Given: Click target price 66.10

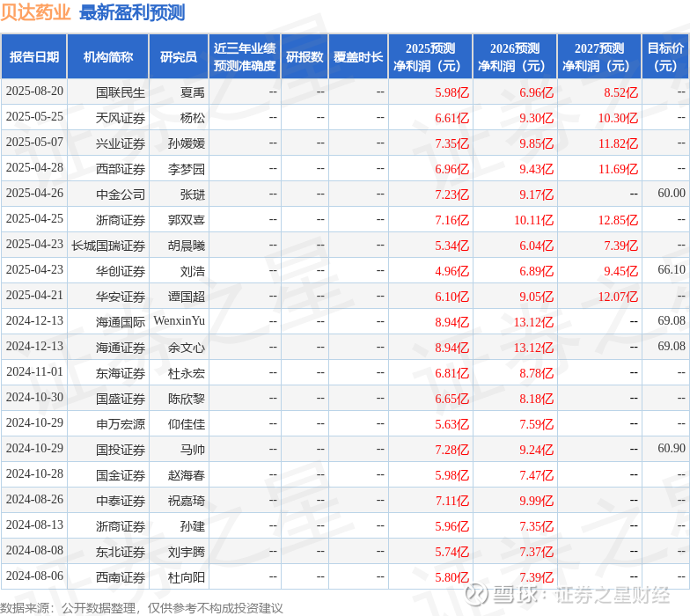Looking at the screenshot, I should point(672,269).
